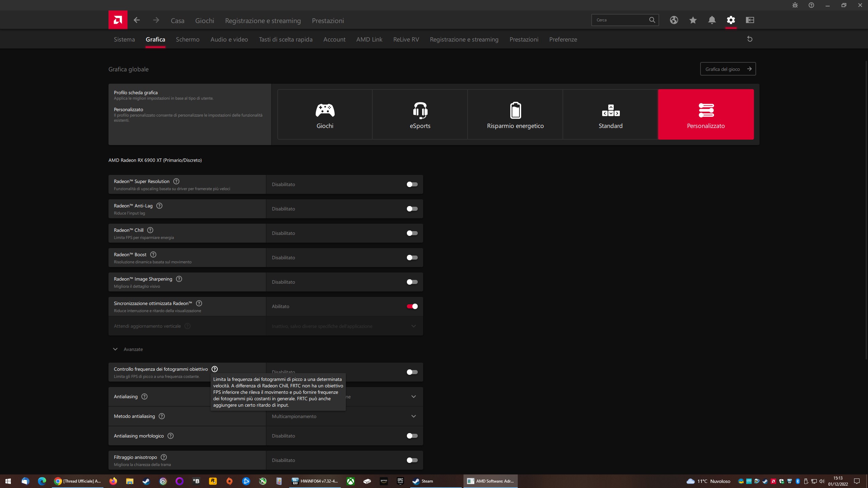Image resolution: width=868 pixels, height=488 pixels.
Task: Open Metodo antialiasing dropdown
Action: 344,416
